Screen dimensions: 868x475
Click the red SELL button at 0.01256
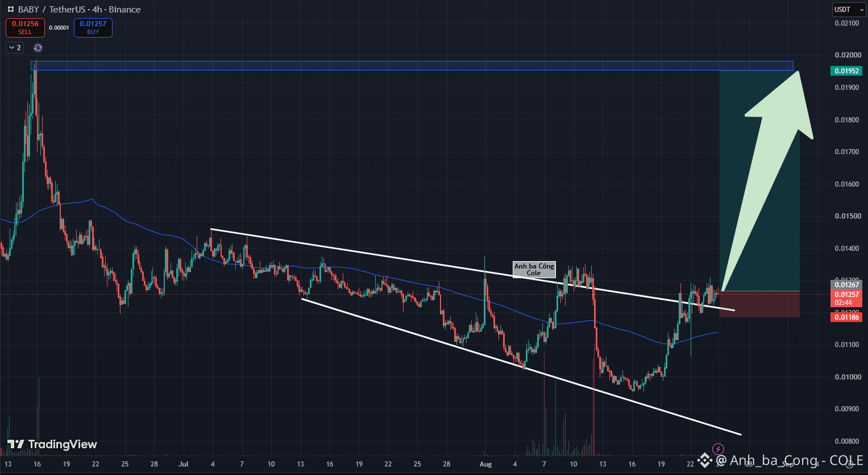pos(25,28)
